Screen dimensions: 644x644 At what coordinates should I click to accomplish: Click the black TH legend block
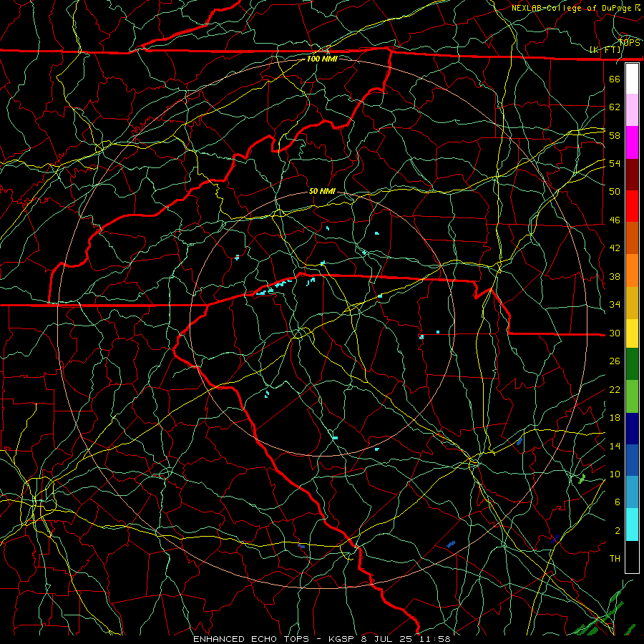pyautogui.click(x=632, y=557)
